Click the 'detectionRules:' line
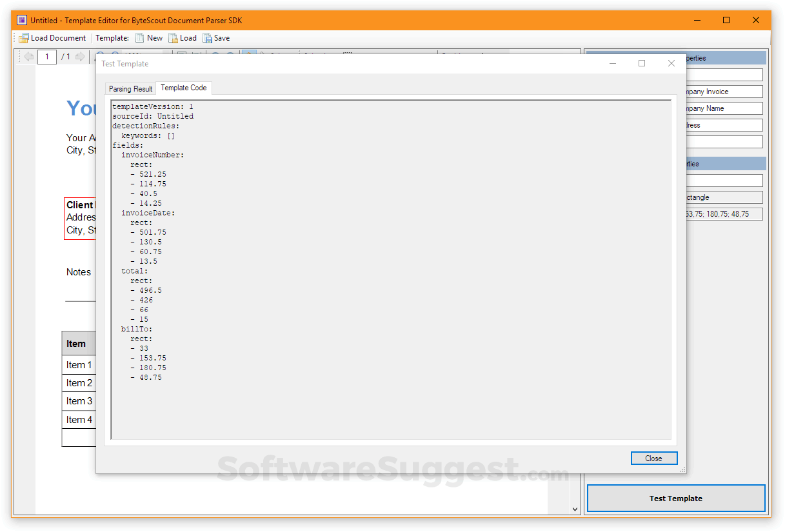Screen dimensions: 785x532 point(146,126)
